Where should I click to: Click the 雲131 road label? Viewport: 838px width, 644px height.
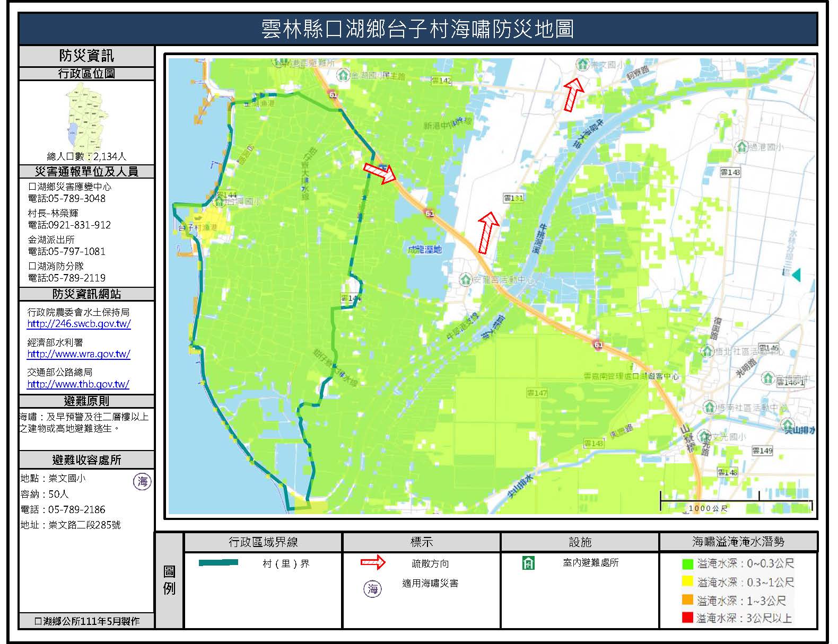coord(513,198)
